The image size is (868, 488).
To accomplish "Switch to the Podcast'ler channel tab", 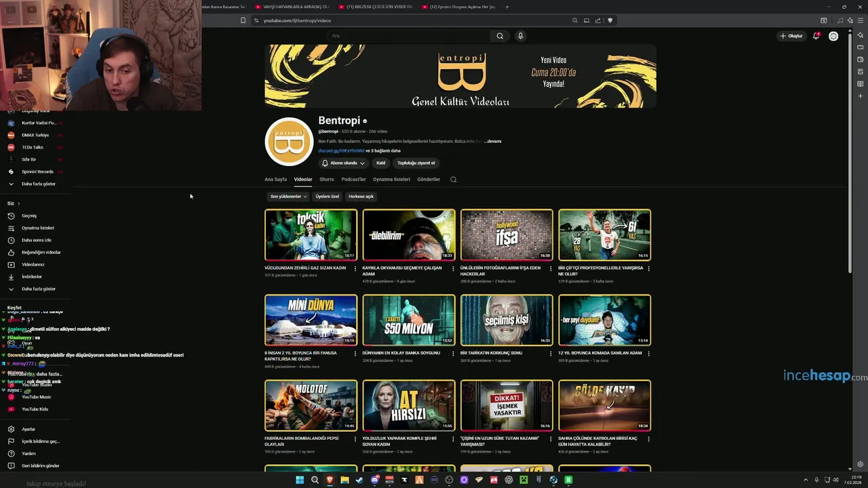I will [x=353, y=180].
